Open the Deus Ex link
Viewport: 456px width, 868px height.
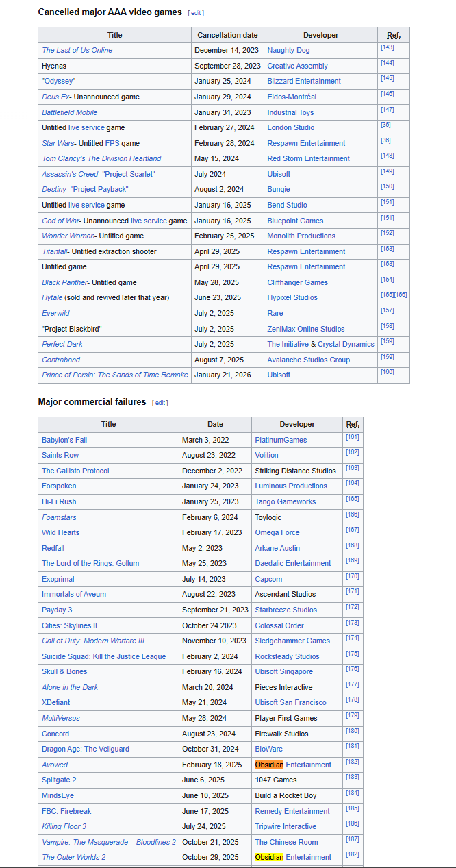point(55,97)
